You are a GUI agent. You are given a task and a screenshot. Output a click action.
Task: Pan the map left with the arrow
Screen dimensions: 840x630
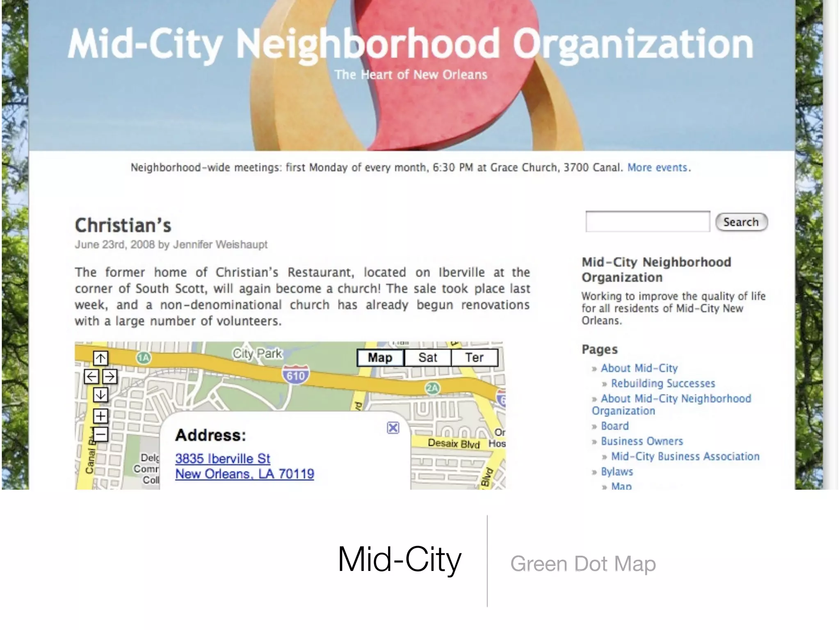click(91, 377)
